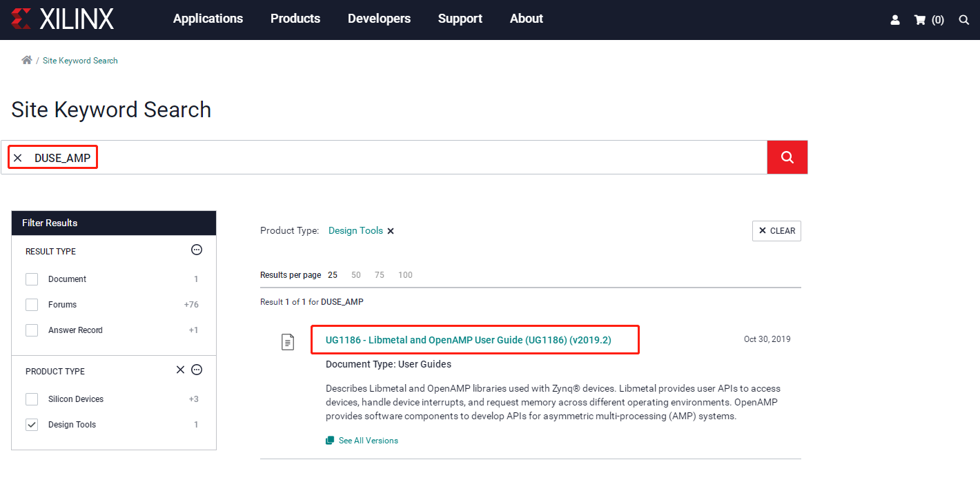Click the Xilinx logo

(62, 19)
